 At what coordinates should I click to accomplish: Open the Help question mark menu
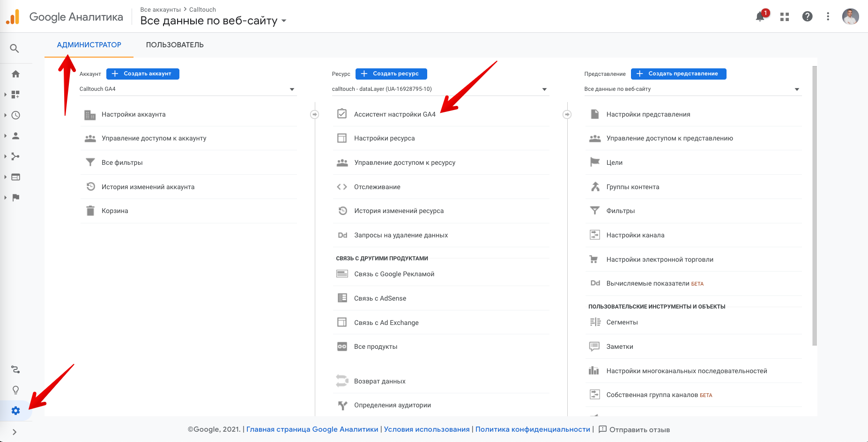807,16
